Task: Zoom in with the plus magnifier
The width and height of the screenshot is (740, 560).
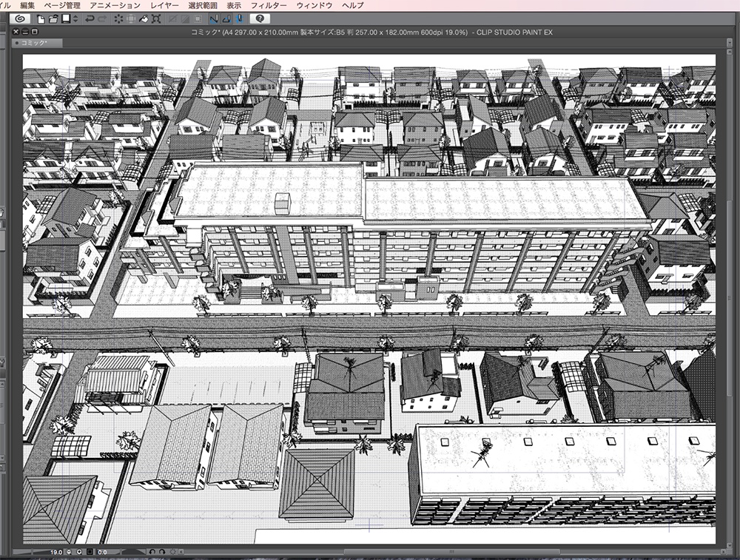Action: coord(79,552)
